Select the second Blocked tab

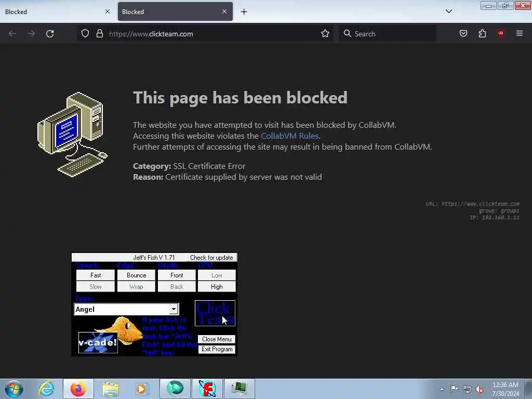coord(175,11)
